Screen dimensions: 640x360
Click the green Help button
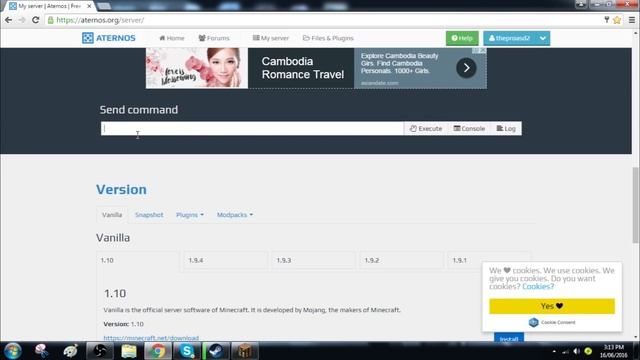click(x=462, y=38)
